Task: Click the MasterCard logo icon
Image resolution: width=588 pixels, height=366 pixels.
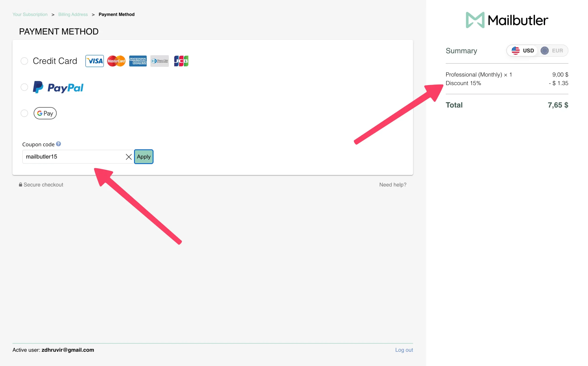Action: (x=116, y=61)
